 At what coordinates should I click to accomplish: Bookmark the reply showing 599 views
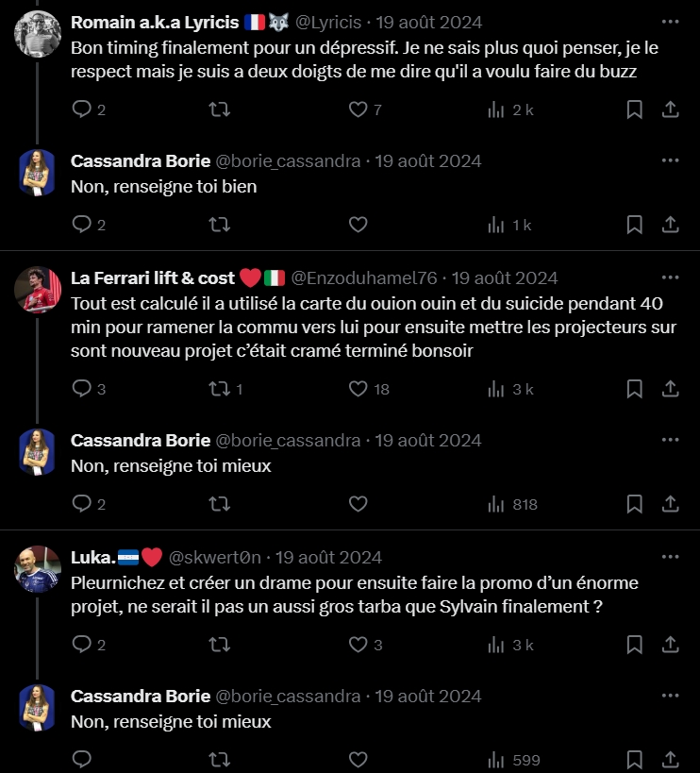[x=635, y=760]
